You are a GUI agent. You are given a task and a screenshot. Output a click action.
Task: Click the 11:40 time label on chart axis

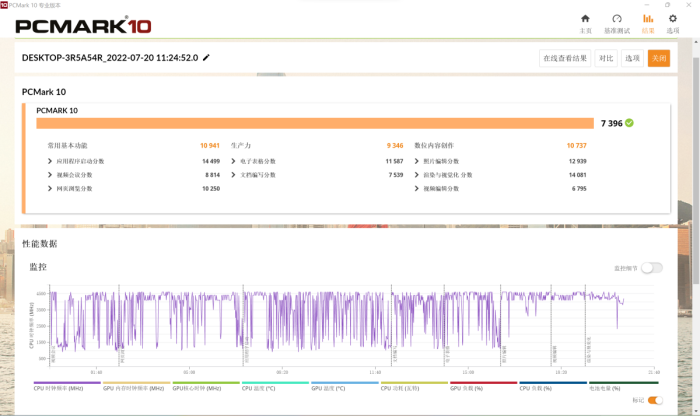(375, 372)
